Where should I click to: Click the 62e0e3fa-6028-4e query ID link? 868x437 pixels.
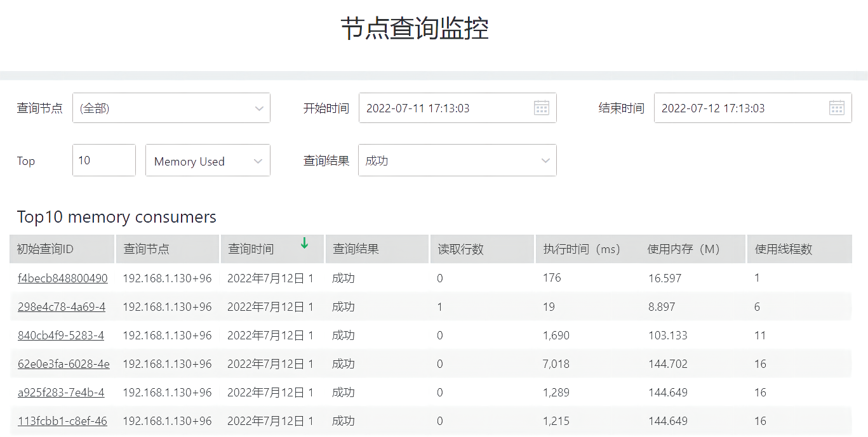(x=62, y=363)
